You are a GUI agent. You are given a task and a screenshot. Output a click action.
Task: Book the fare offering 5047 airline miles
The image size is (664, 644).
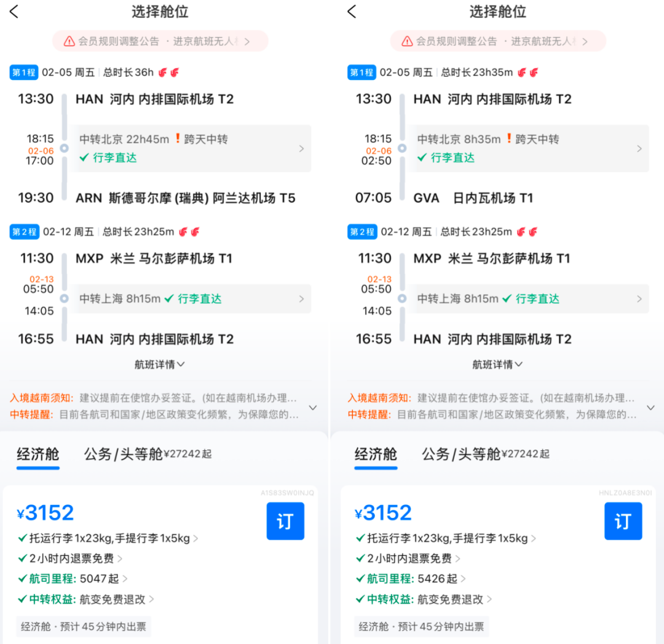point(285,521)
